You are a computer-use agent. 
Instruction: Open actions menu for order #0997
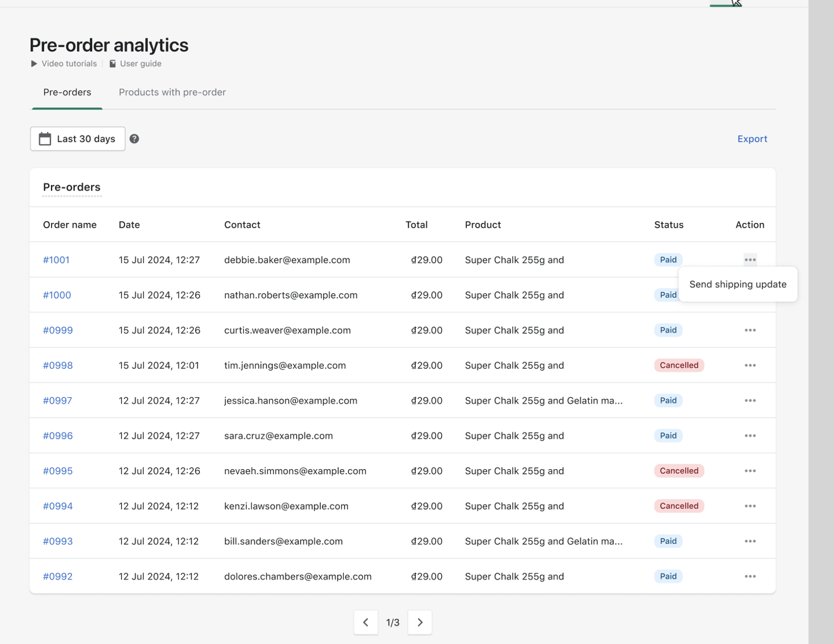pyautogui.click(x=750, y=401)
